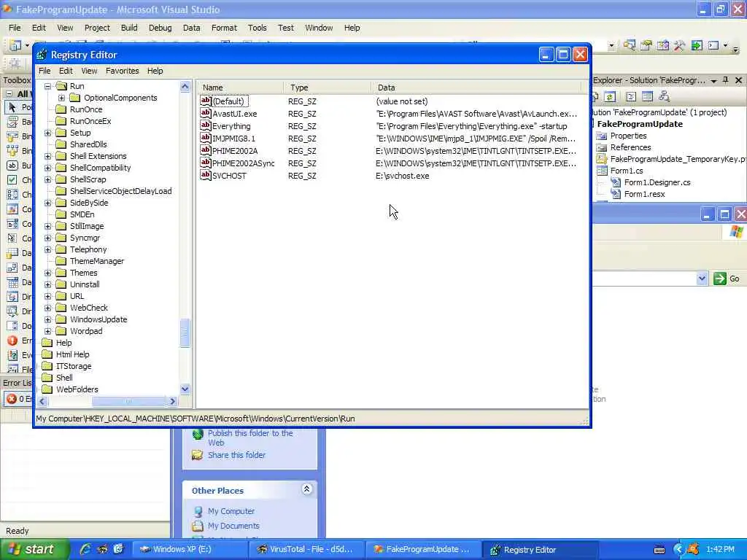This screenshot has width=747, height=560.
Task: Click Internet Explorer quick launch icon
Action: click(85, 549)
